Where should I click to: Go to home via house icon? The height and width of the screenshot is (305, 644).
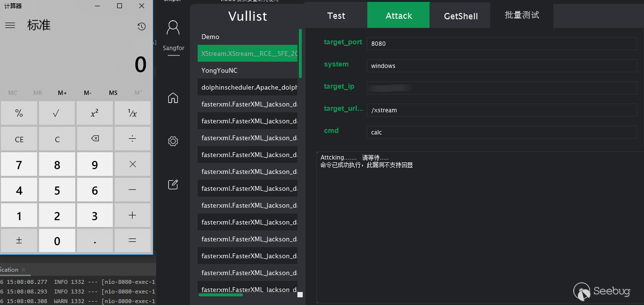coord(173,98)
